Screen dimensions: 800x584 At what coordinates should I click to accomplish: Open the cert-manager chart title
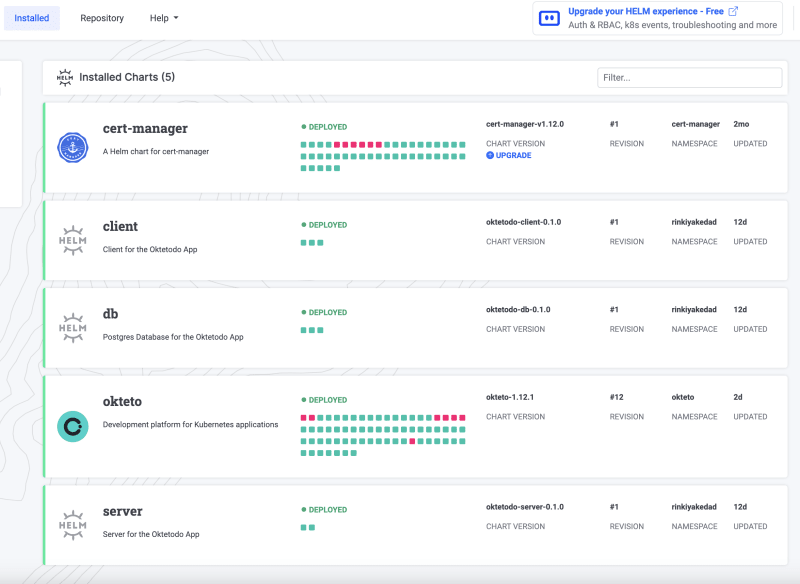145,129
